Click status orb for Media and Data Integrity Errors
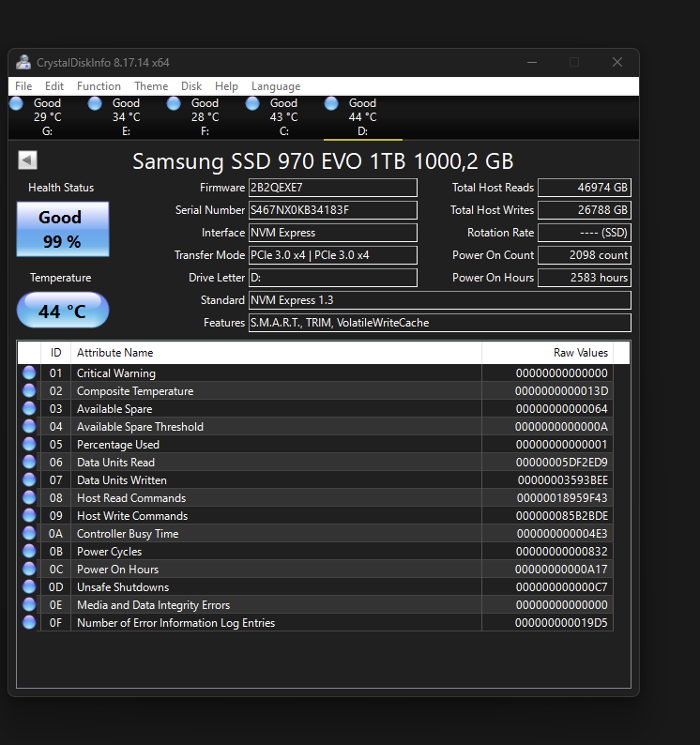Image resolution: width=700 pixels, height=745 pixels. [x=29, y=604]
